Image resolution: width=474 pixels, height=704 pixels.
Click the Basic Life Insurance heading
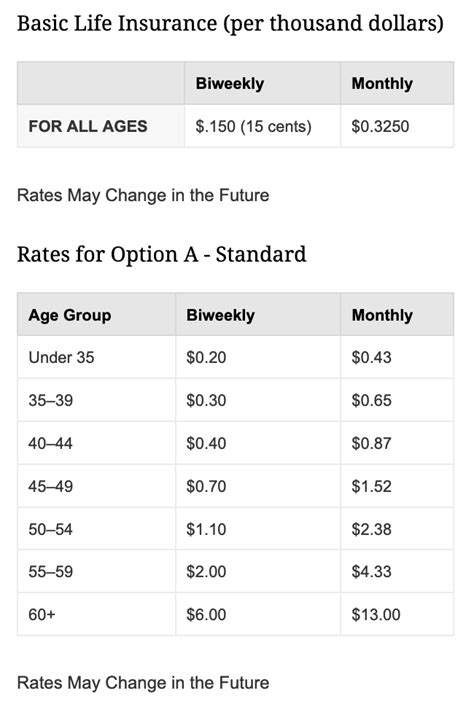[x=230, y=24]
